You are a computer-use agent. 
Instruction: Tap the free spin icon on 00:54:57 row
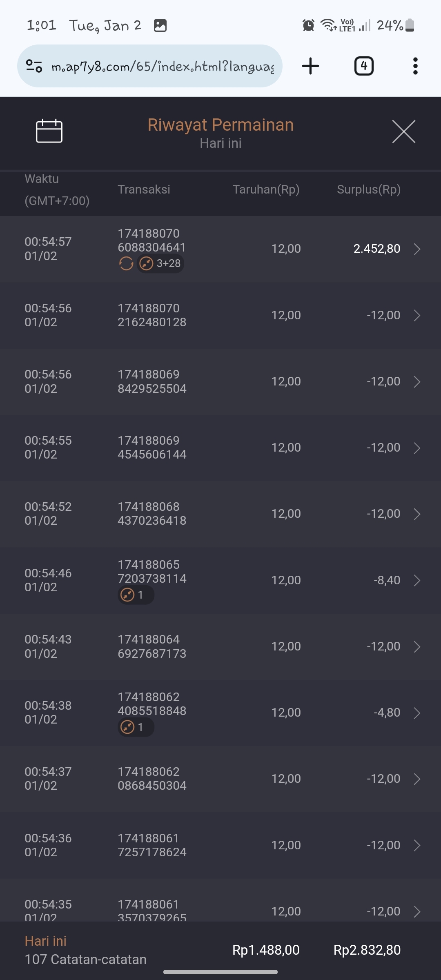[126, 264]
